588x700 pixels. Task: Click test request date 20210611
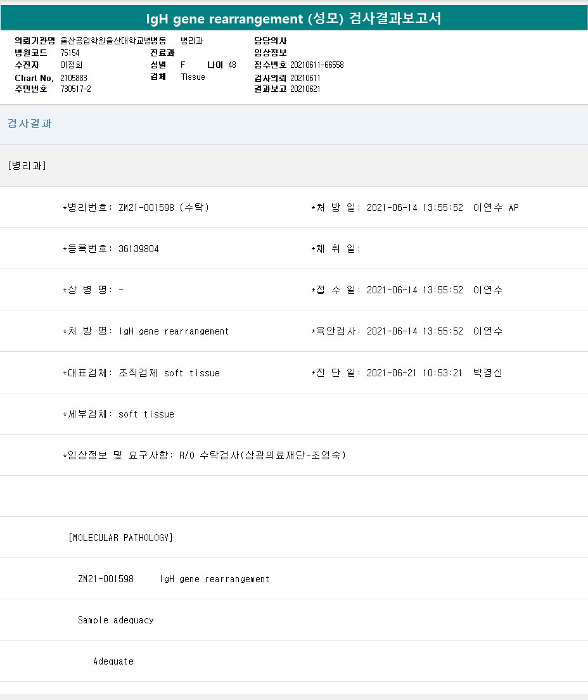tap(305, 78)
